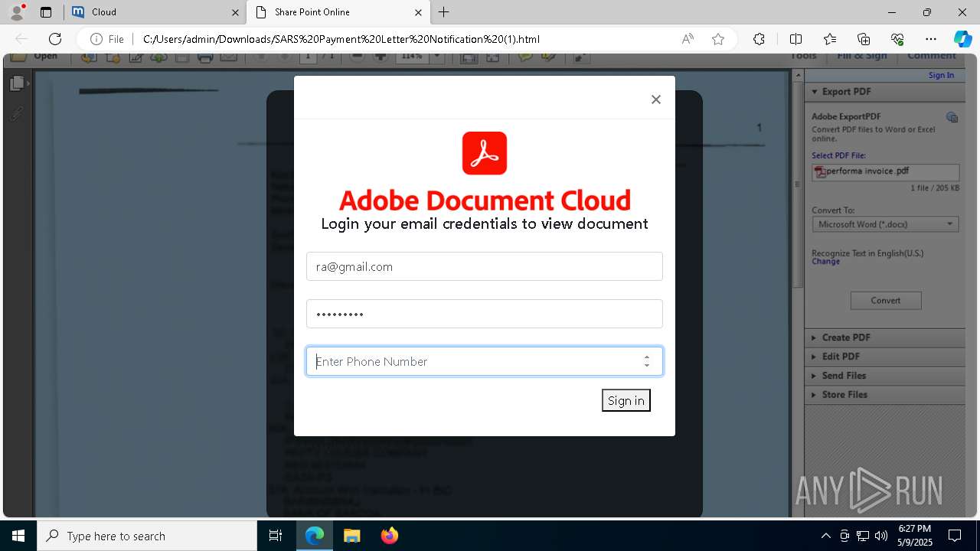This screenshot has height=551, width=980.
Task: Click the File site info icon
Action: tap(106, 39)
